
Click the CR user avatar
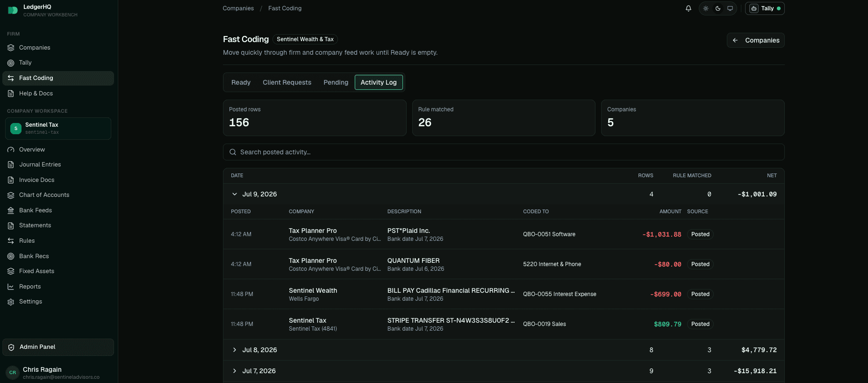[13, 373]
